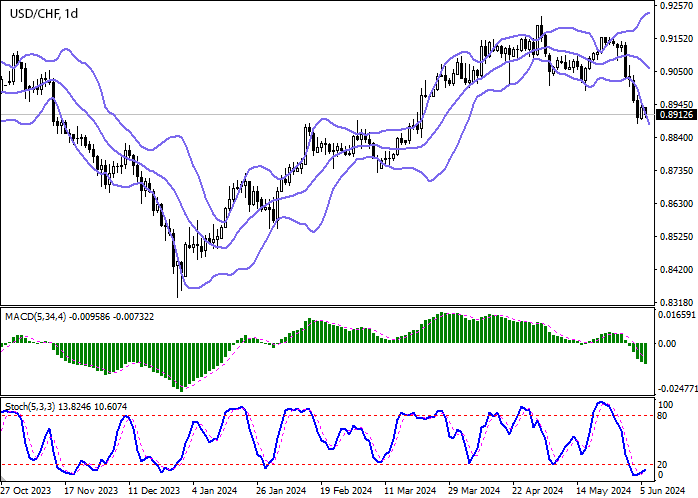Screen dimensions: 698x498
Task: Click the 11 Dec 2023 date marker
Action: (x=155, y=491)
